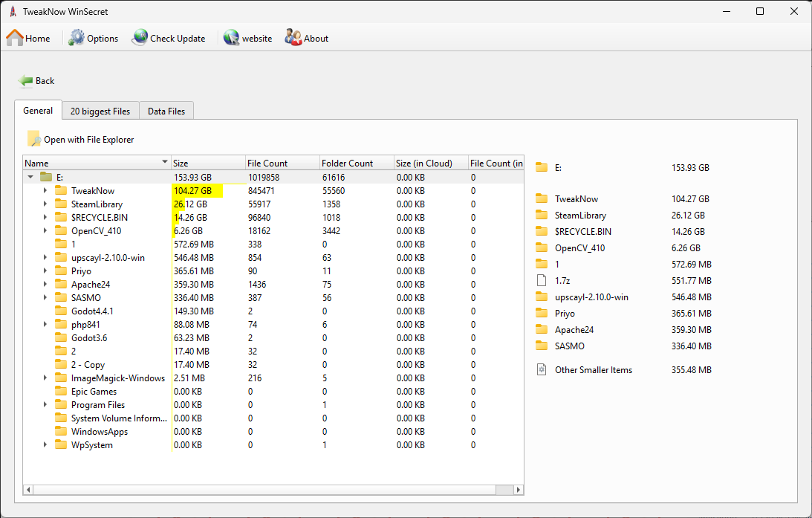Click Open with File Explorer folder icon

pyautogui.click(x=33, y=139)
